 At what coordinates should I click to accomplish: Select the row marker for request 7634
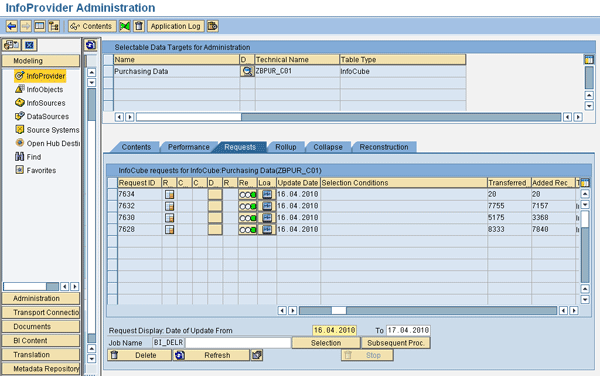click(x=112, y=194)
